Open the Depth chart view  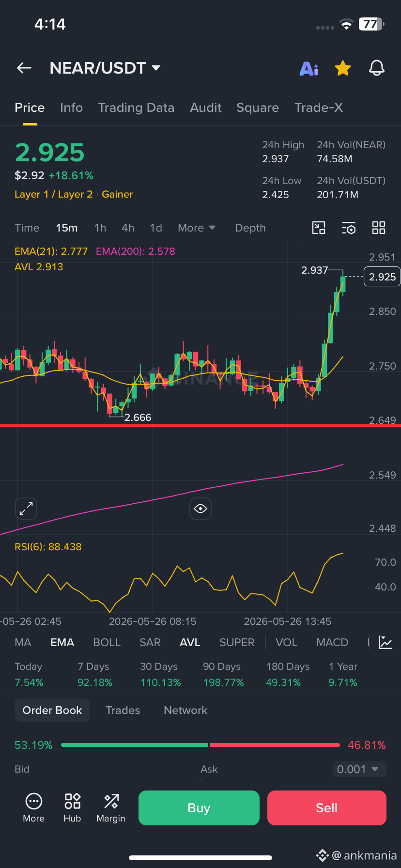tap(250, 228)
